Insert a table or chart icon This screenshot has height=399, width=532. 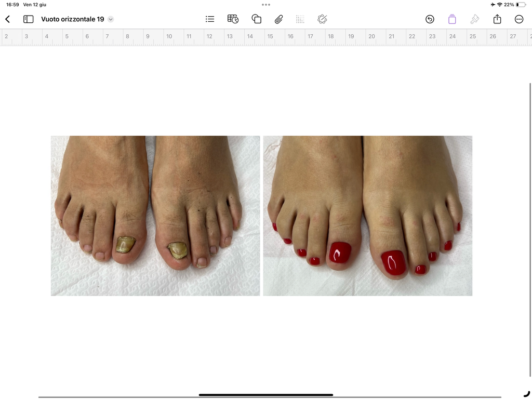[x=233, y=19]
